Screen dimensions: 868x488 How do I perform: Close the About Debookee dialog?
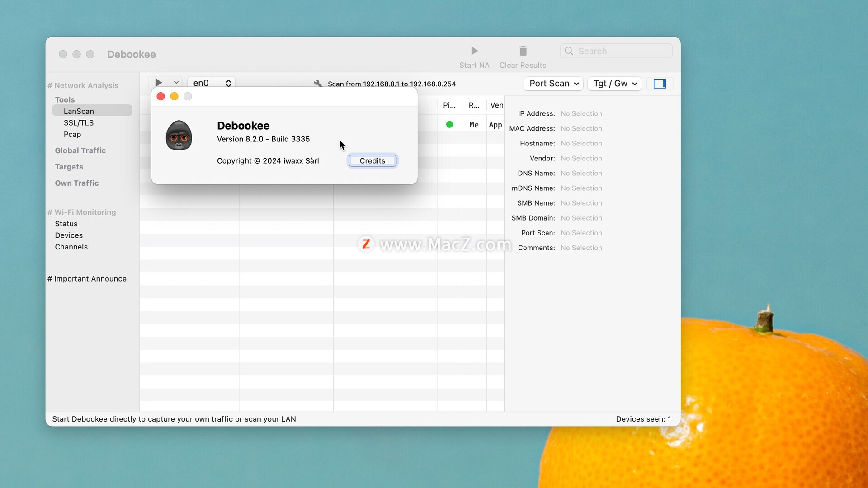[160, 96]
